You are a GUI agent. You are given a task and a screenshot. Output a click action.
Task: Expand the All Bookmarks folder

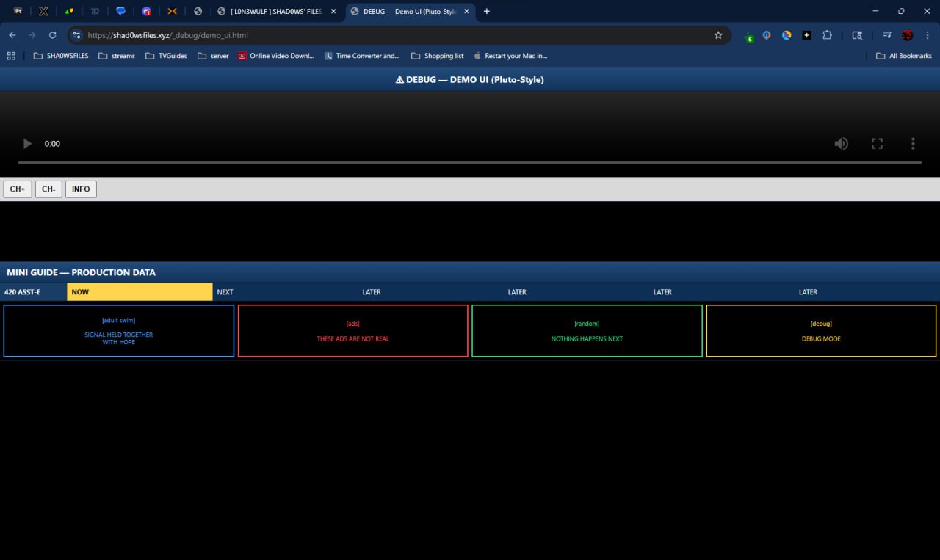[904, 56]
